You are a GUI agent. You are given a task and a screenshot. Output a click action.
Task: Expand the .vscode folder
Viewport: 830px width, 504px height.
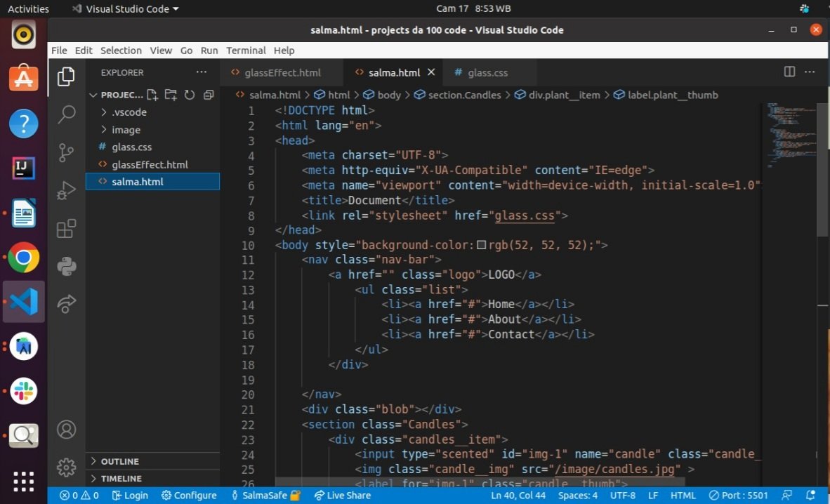[x=129, y=112]
